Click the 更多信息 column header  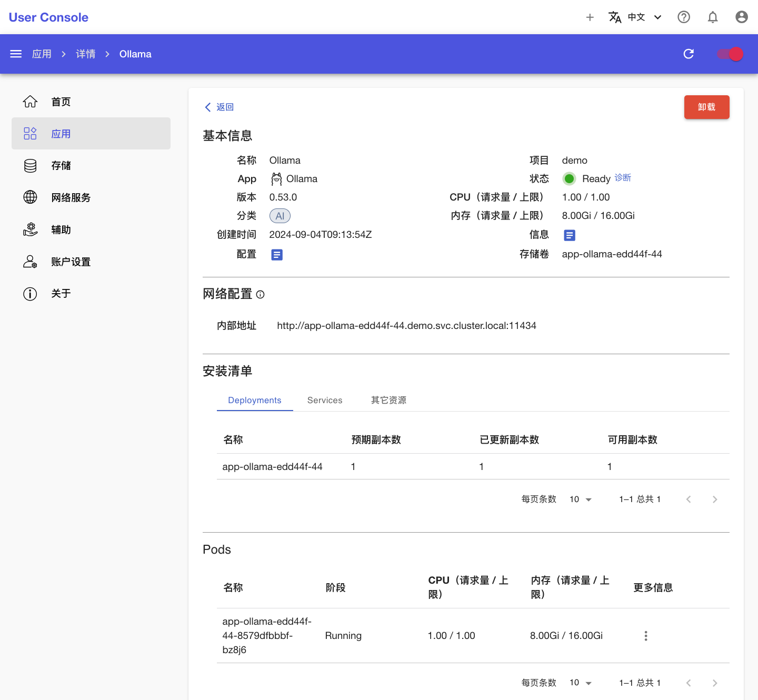tap(653, 588)
